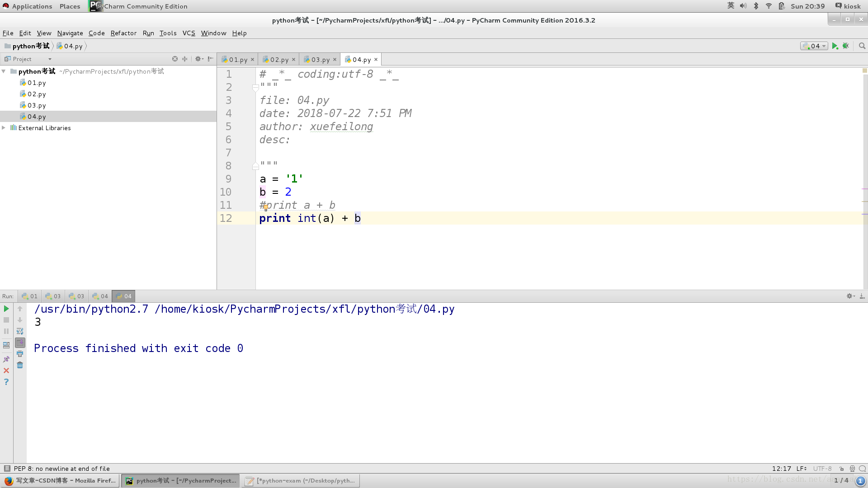Click the Stop process icon
This screenshot has width=868, height=488.
pos(6,320)
